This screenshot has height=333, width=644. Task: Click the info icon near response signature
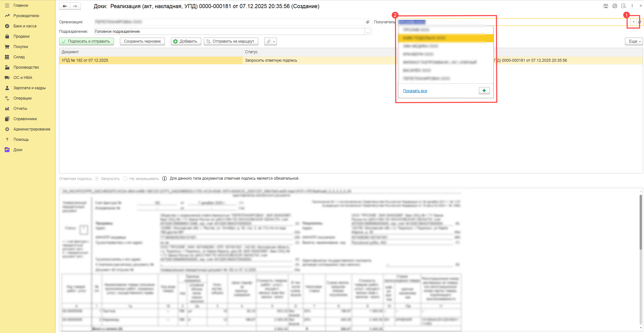[x=164, y=178]
